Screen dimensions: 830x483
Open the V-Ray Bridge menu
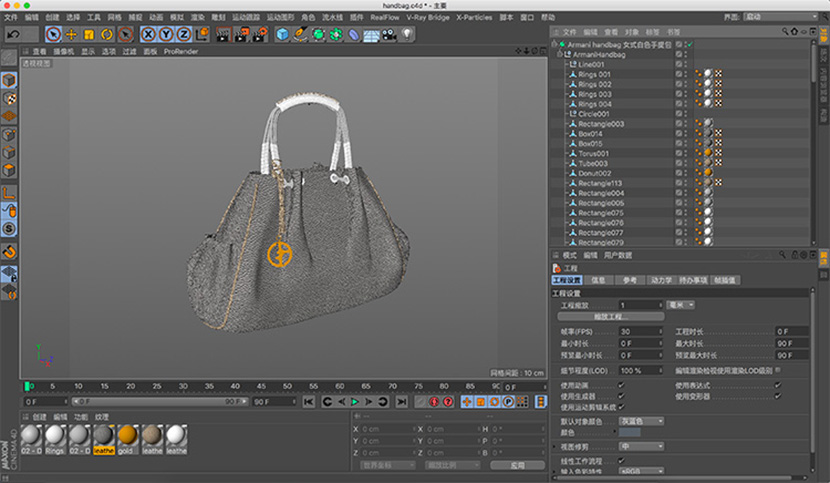point(428,17)
